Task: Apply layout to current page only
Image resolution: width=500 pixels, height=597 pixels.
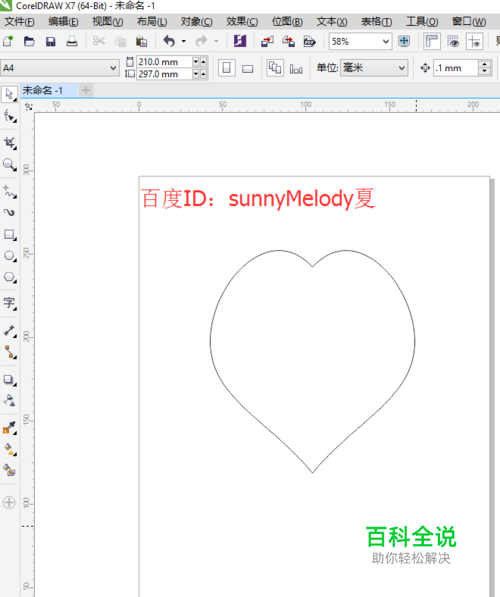Action: click(x=296, y=69)
